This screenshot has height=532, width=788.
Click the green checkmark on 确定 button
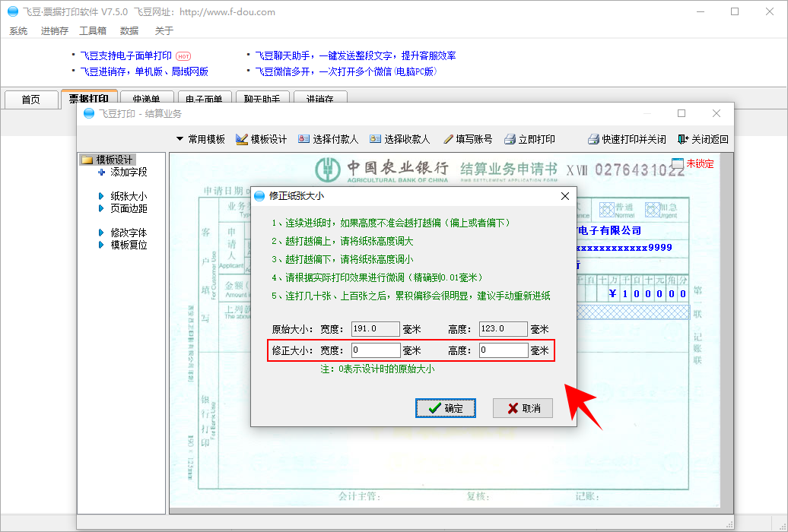pos(435,408)
